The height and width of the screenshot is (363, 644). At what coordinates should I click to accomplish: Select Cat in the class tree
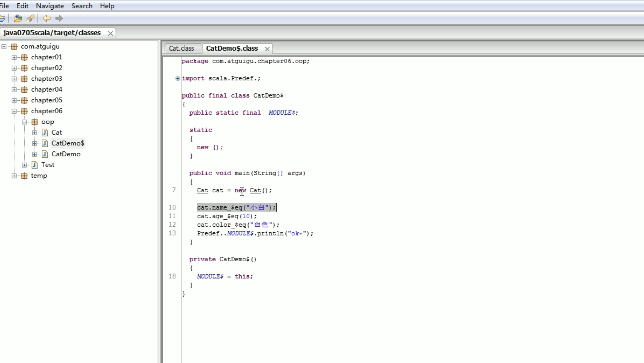(57, 133)
